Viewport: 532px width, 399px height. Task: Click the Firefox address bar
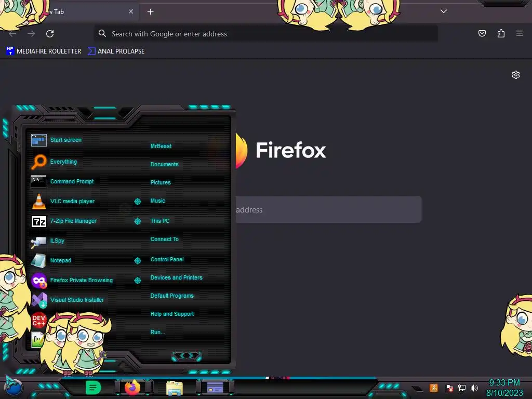pyautogui.click(x=265, y=34)
